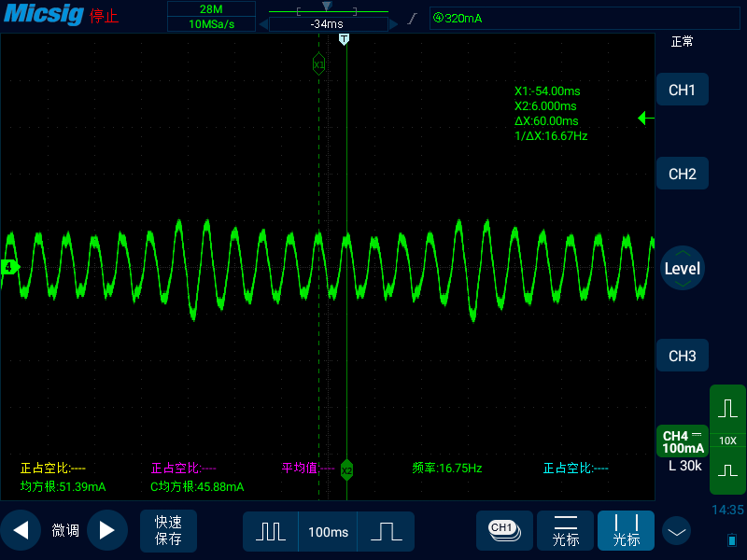Select the multi-pulse timebase increase icon
The width and height of the screenshot is (747, 560).
click(x=271, y=531)
